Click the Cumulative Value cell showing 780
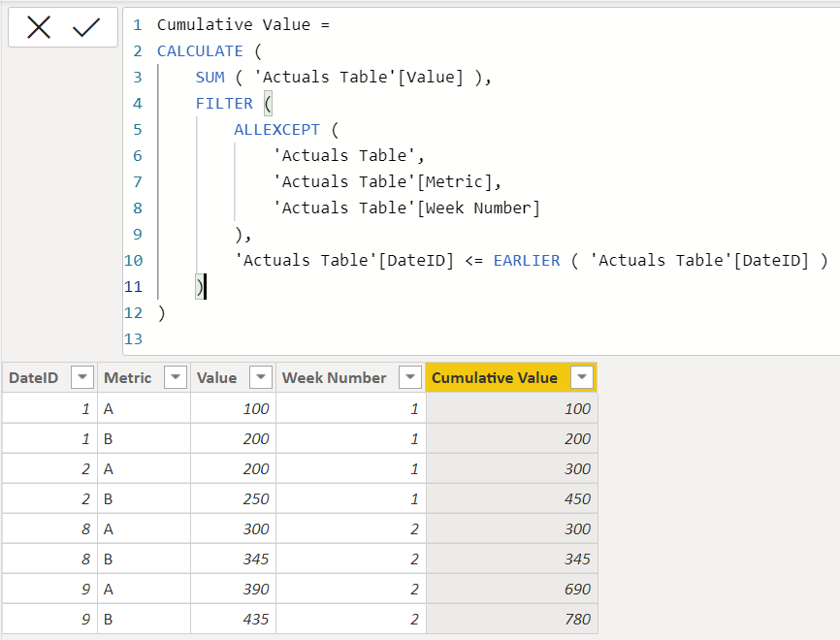 coord(512,619)
